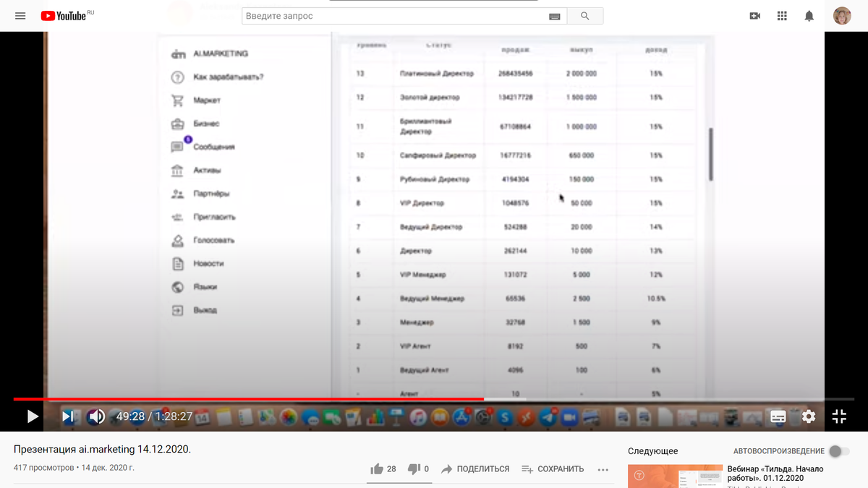Click the 49:28 / 1:28:27 time display

pyautogui.click(x=154, y=416)
